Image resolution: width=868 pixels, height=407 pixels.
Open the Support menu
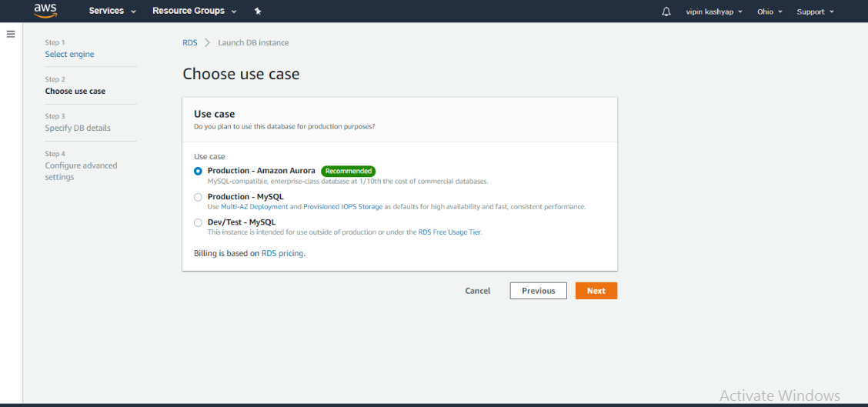(x=815, y=12)
